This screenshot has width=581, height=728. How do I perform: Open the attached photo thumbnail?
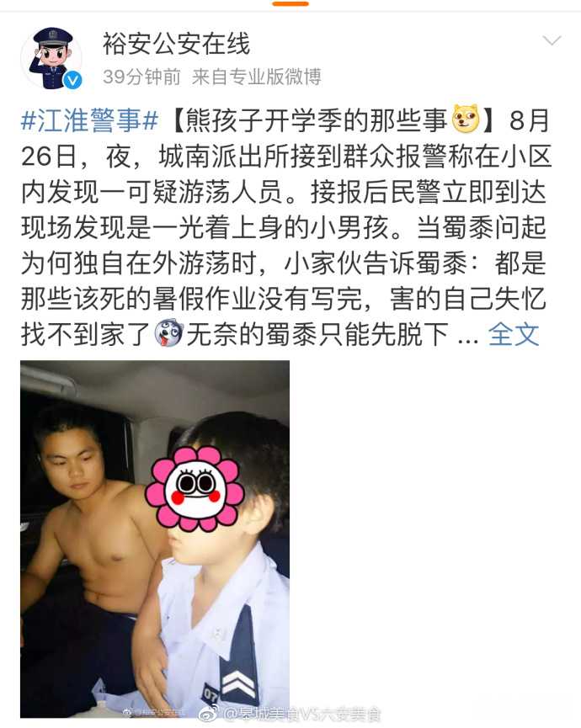(x=155, y=539)
